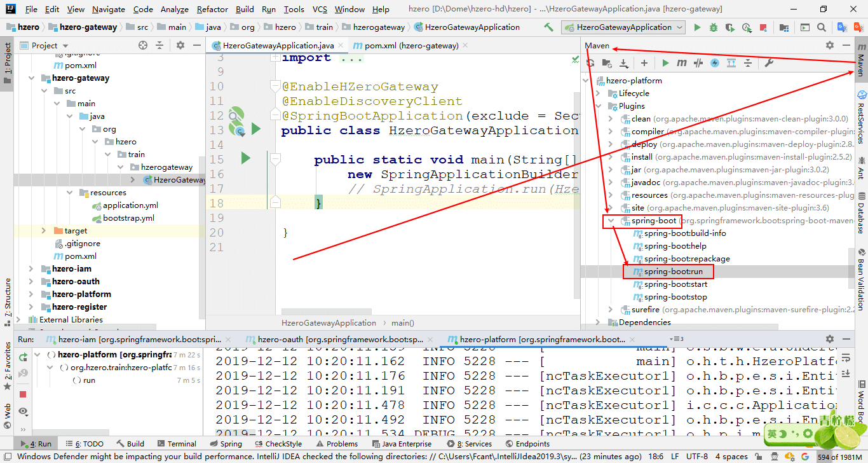Open Project panel gear settings
Viewport: 868px width, 463px height.
[180, 45]
